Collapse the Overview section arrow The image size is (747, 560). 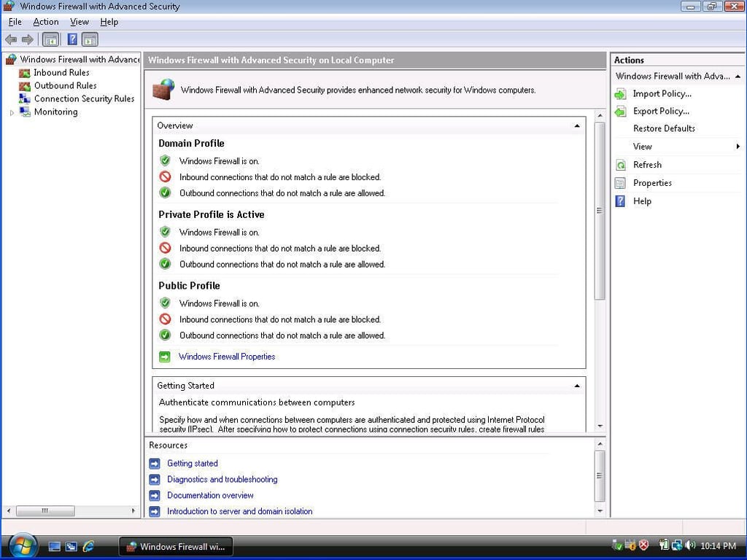click(577, 125)
